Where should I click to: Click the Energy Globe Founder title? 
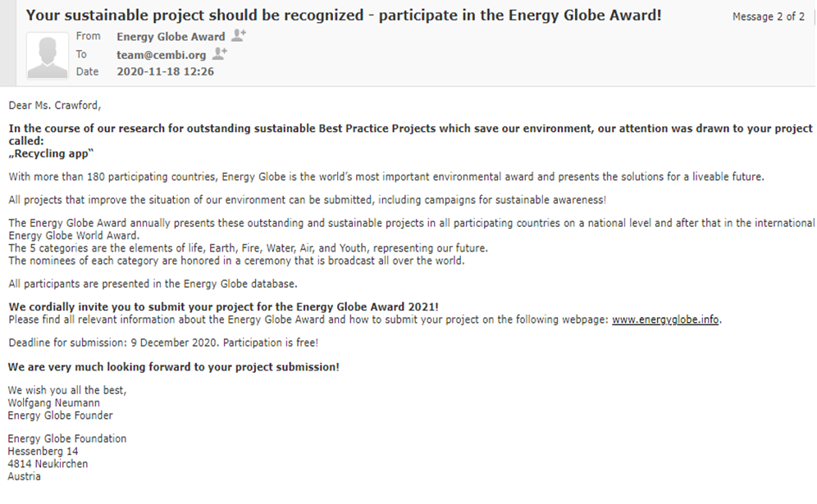61,415
